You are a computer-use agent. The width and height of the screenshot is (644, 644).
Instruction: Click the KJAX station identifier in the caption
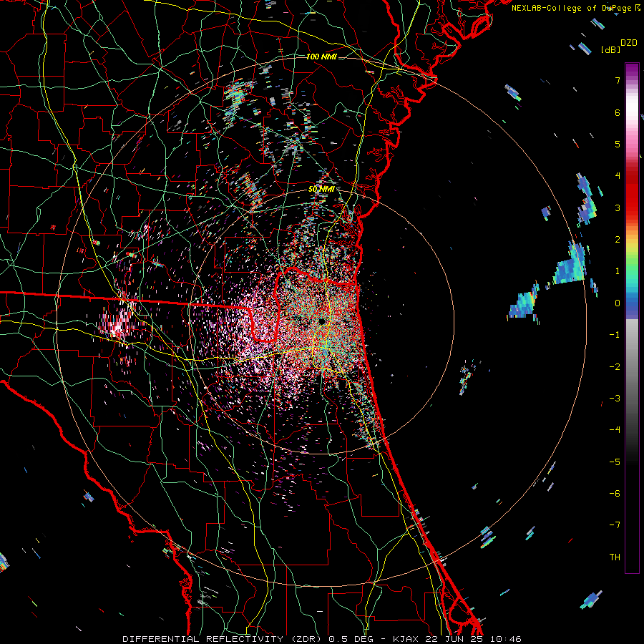[x=406, y=639]
